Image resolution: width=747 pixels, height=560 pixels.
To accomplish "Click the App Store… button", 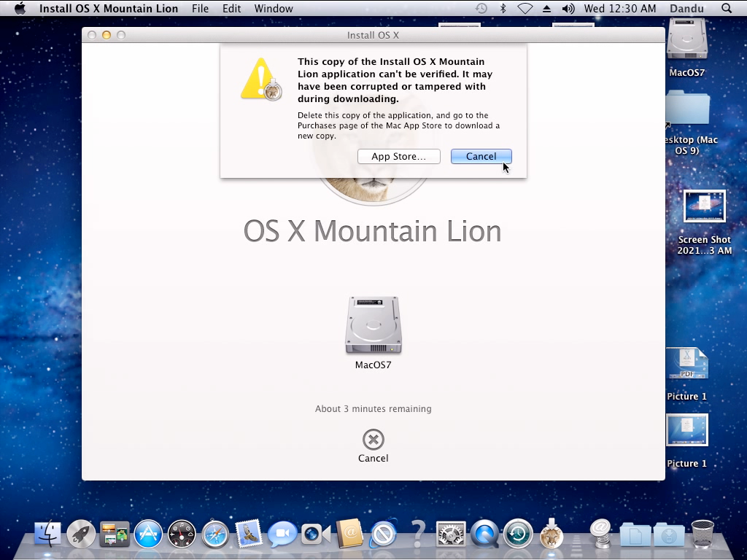I will click(x=399, y=157).
